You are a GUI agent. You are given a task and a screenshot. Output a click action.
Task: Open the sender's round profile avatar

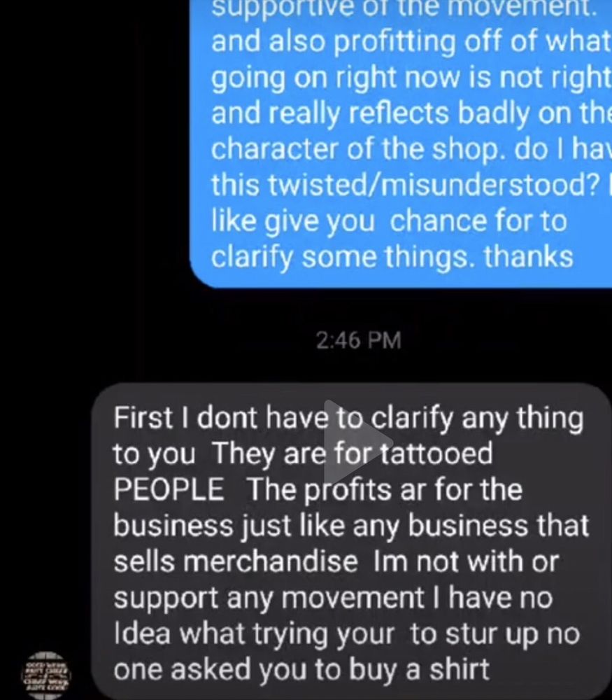coord(46,675)
